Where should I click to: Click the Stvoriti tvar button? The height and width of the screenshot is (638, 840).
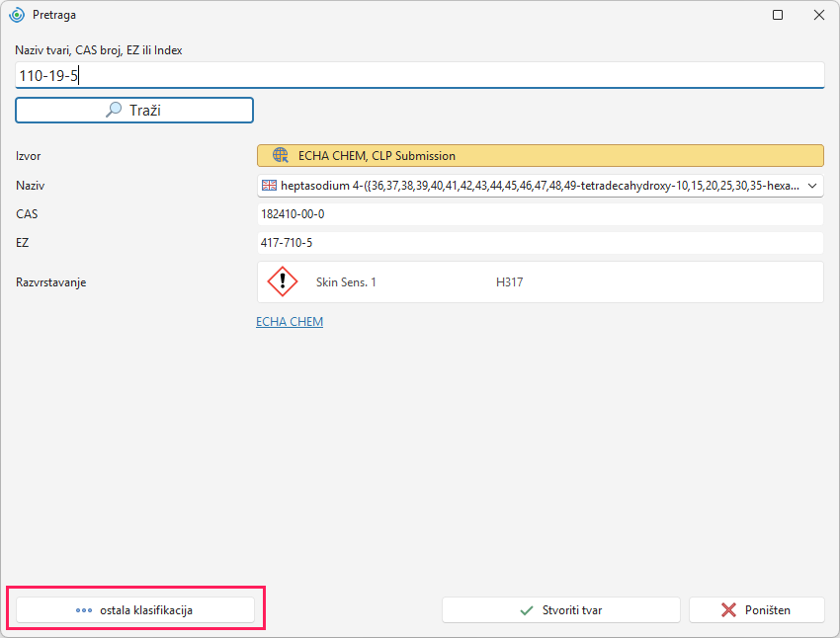[x=561, y=610]
